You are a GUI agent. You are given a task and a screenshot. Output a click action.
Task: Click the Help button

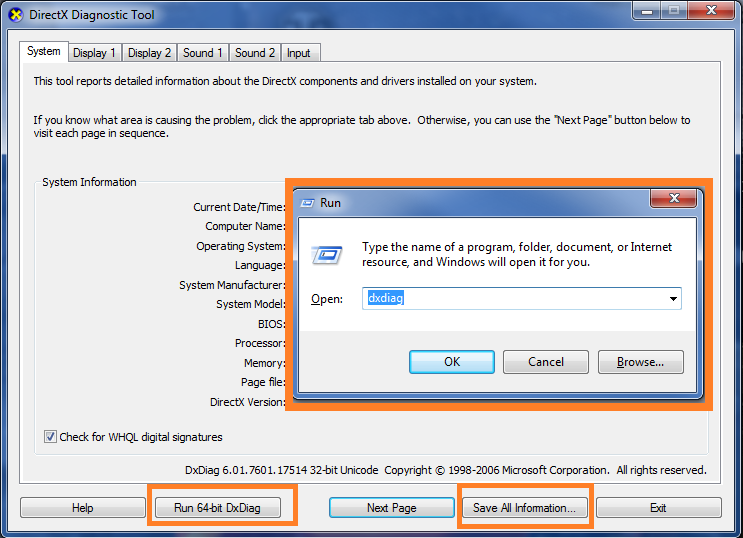(x=82, y=508)
